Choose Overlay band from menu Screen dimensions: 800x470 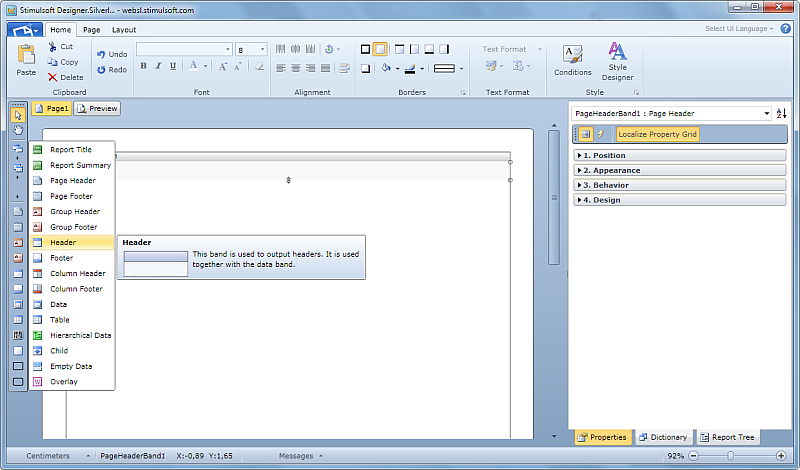pyautogui.click(x=72, y=382)
